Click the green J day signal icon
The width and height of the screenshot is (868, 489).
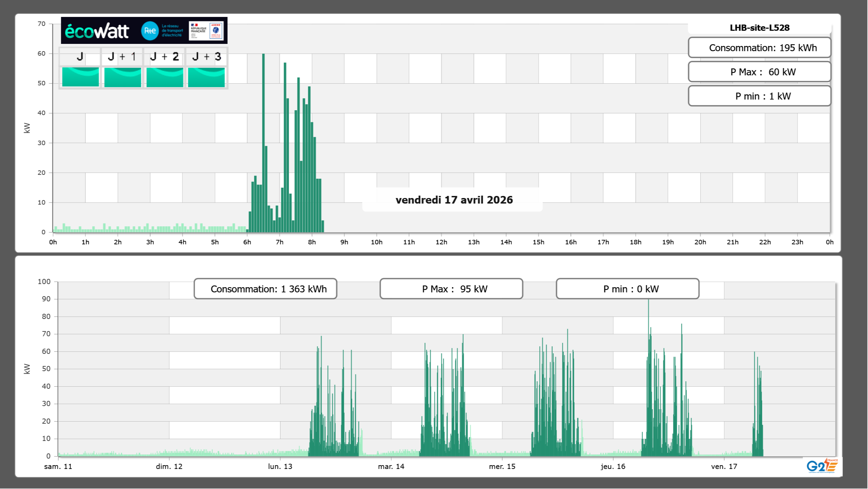click(81, 77)
